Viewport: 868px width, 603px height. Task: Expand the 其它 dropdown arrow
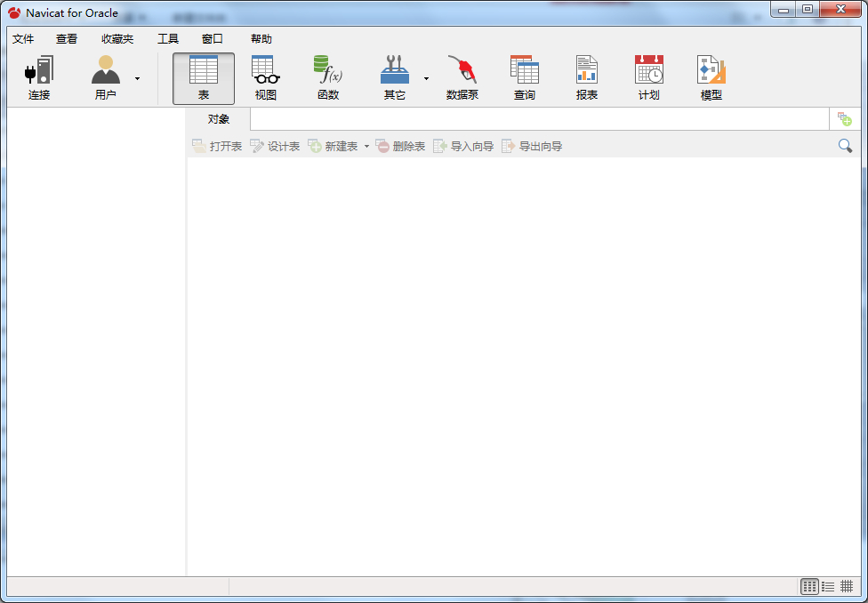426,78
